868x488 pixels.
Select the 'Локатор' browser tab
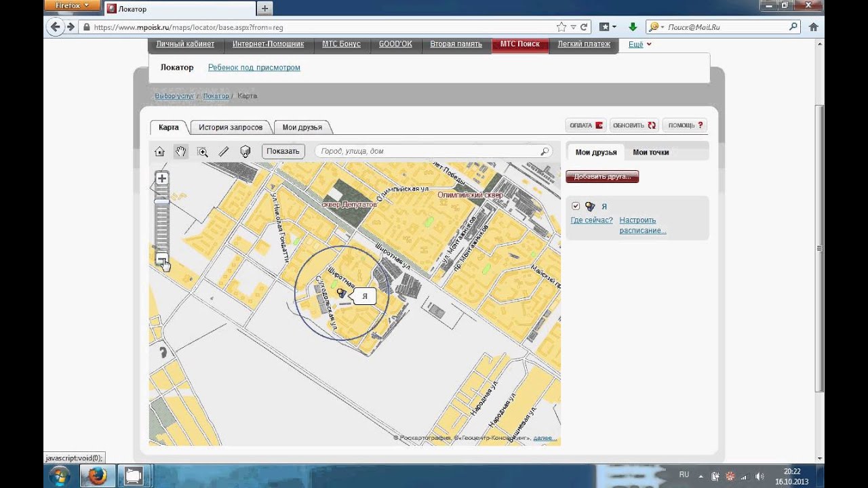pos(179,9)
